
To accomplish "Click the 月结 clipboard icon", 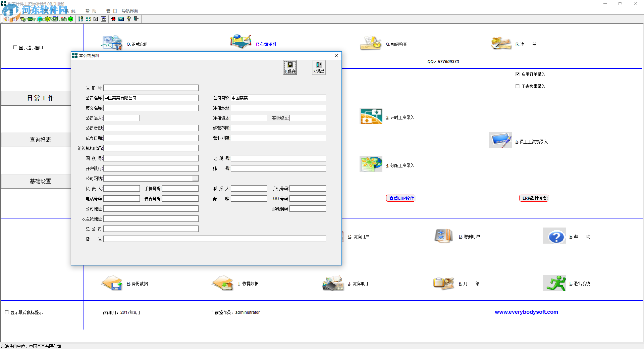I will (444, 283).
